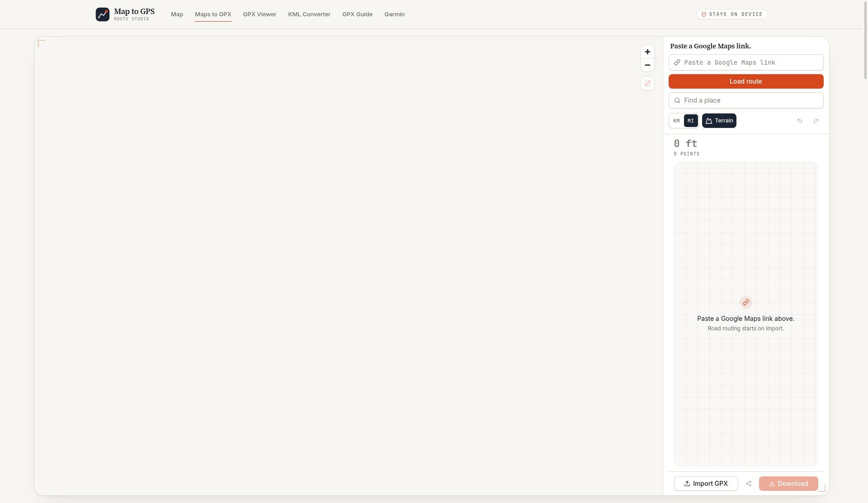Click the page vertical scrollbar

coord(865,41)
